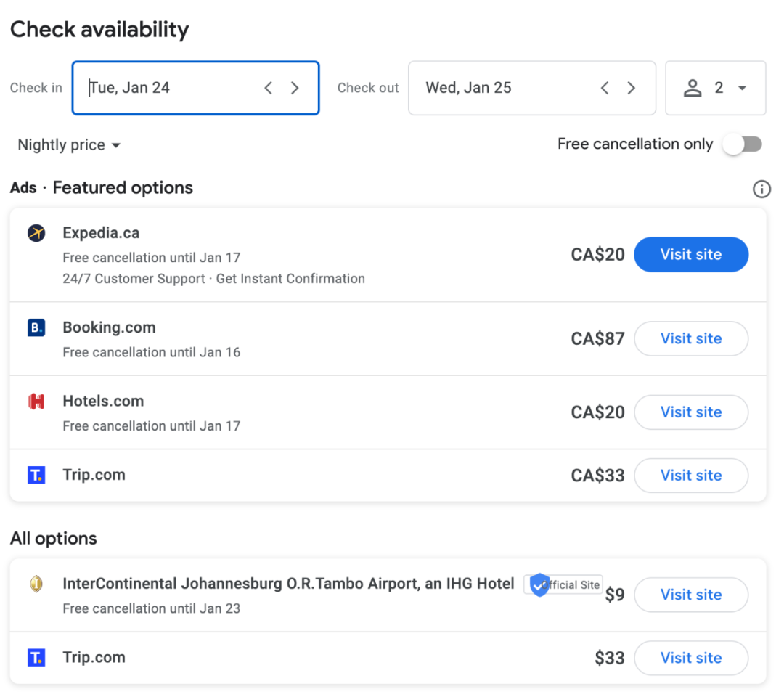The width and height of the screenshot is (784, 697).
Task: Click the Booking.com logo icon
Action: pyautogui.click(x=36, y=328)
